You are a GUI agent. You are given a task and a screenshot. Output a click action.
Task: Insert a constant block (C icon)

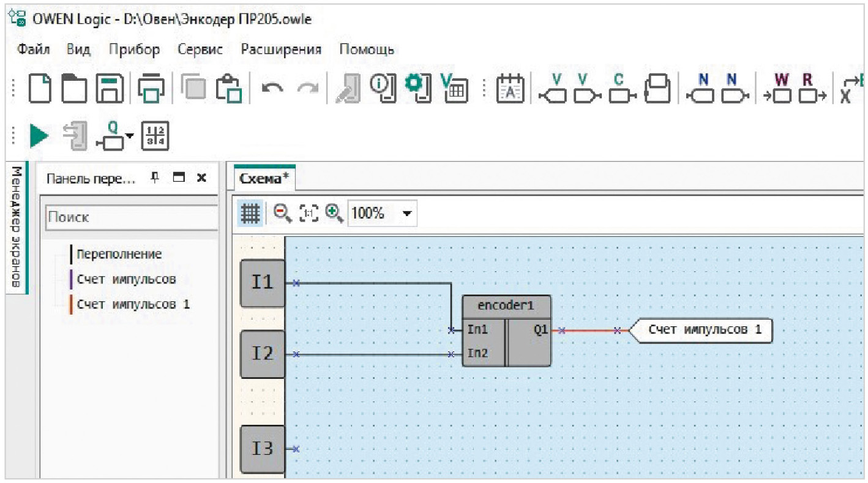point(620,89)
